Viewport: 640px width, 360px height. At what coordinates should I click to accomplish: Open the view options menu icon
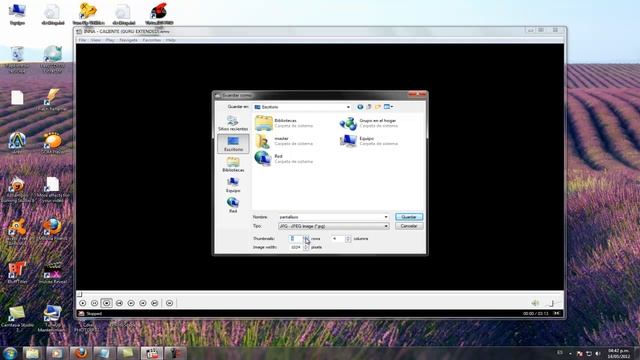(x=388, y=107)
